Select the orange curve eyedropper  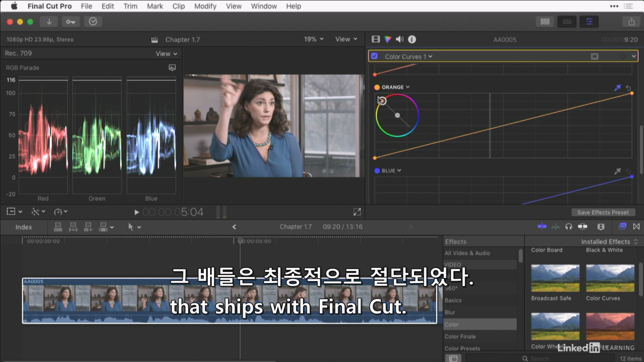[x=618, y=88]
